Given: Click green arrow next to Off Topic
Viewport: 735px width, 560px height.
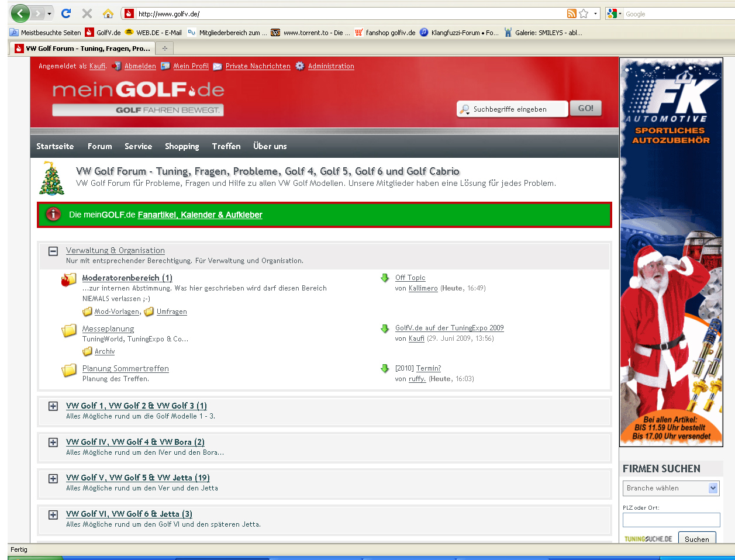Looking at the screenshot, I should [x=385, y=278].
